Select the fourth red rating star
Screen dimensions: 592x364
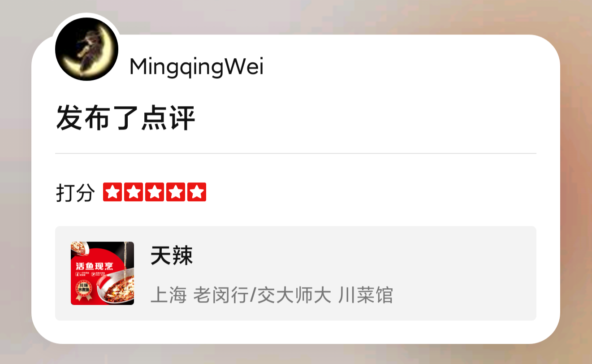click(176, 192)
